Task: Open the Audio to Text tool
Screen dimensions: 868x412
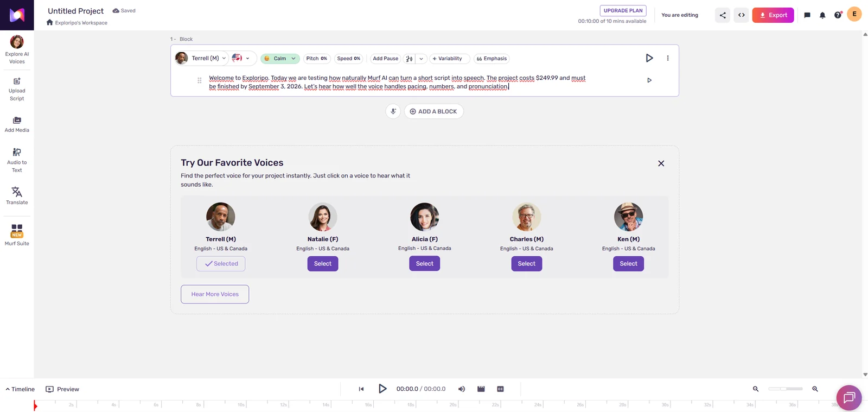Action: (x=17, y=161)
